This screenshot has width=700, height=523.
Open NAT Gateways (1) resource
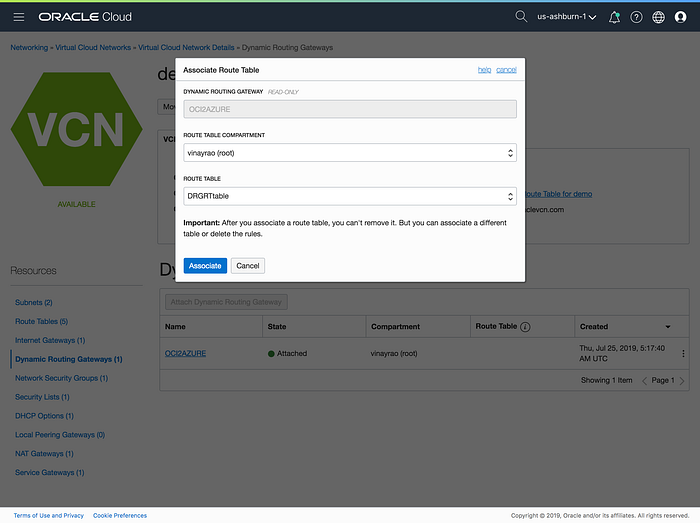click(44, 454)
